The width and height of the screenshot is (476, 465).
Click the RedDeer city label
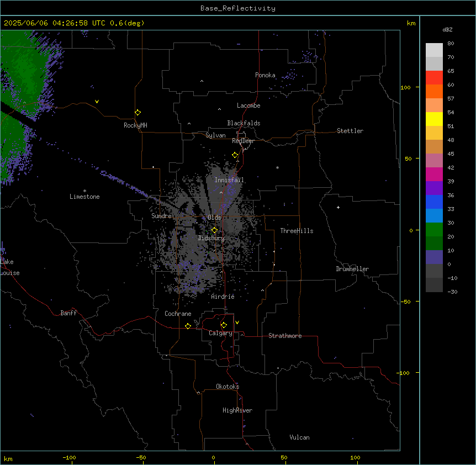243,141
